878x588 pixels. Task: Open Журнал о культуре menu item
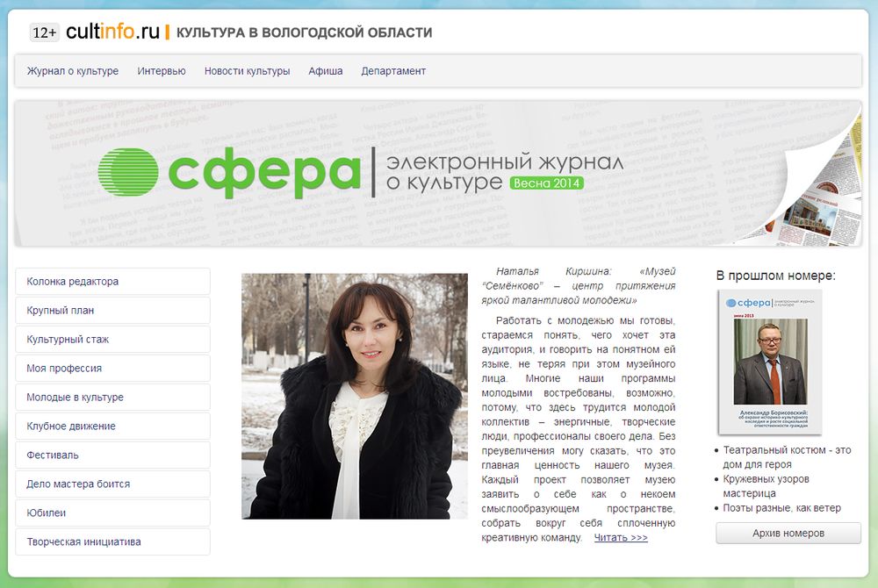tap(73, 71)
